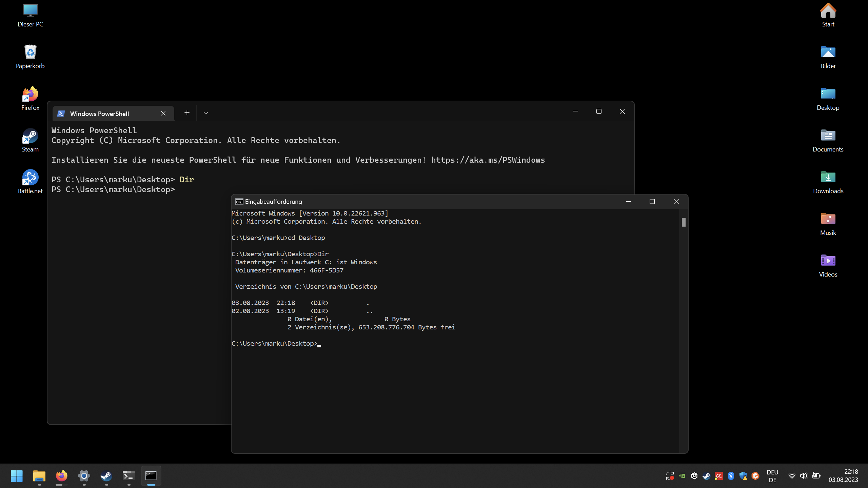The width and height of the screenshot is (868, 488).
Task: Click the volume speaker tray icon
Action: 804,476
